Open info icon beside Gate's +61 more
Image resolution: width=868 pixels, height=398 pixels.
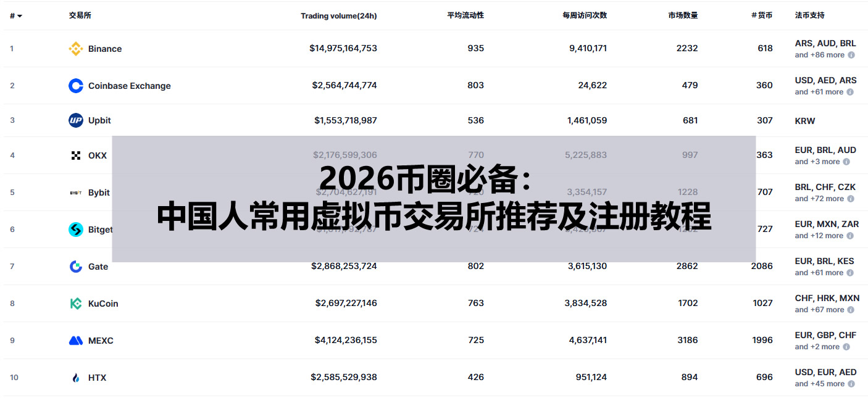click(x=850, y=273)
